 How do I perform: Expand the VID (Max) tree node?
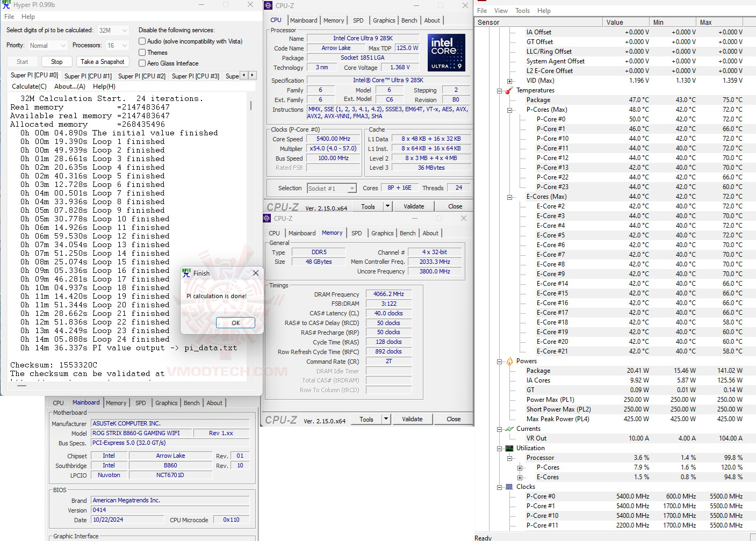tap(509, 81)
